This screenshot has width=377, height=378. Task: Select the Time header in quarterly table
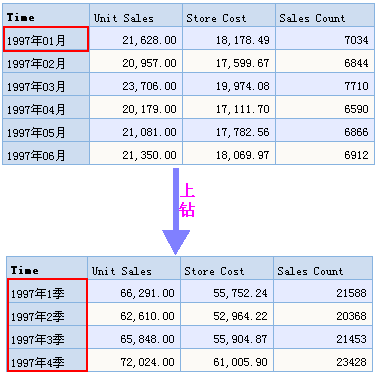[x=47, y=268]
